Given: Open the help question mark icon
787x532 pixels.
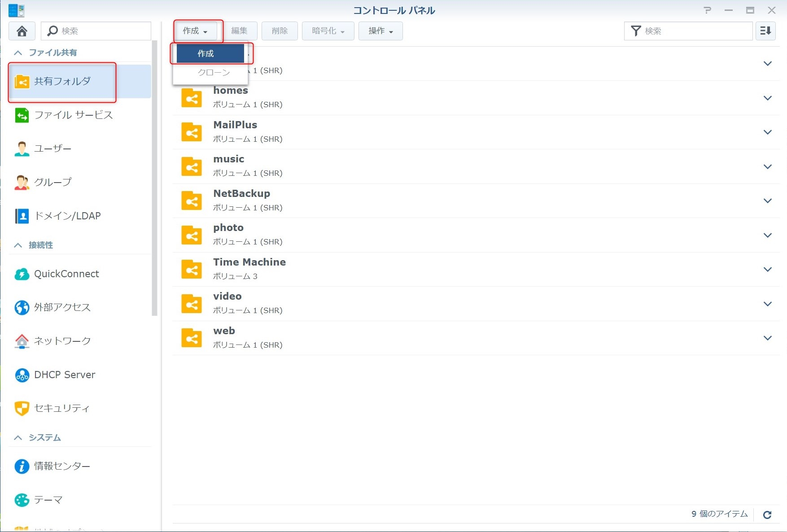Looking at the screenshot, I should pyautogui.click(x=708, y=10).
